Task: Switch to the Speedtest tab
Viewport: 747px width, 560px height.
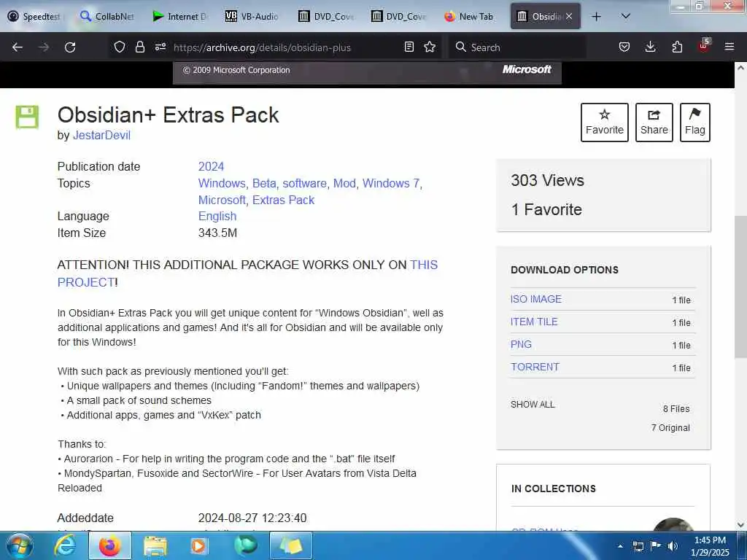Action: tap(36, 16)
